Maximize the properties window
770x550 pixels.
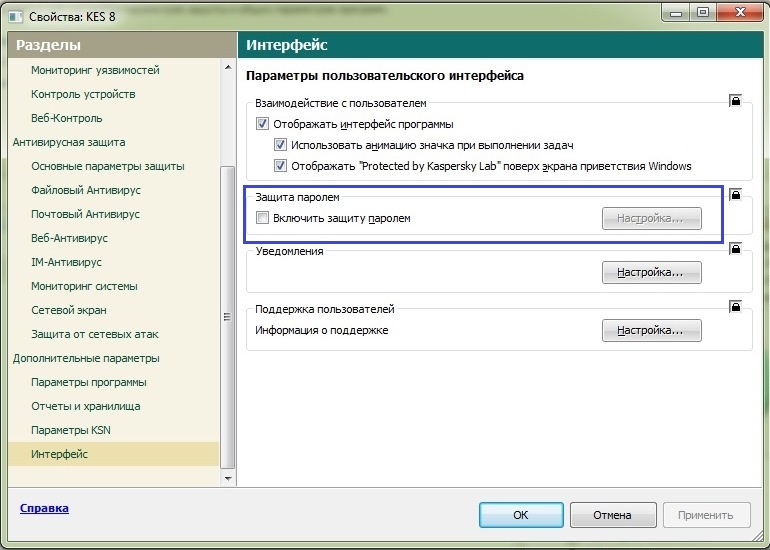tap(703, 13)
